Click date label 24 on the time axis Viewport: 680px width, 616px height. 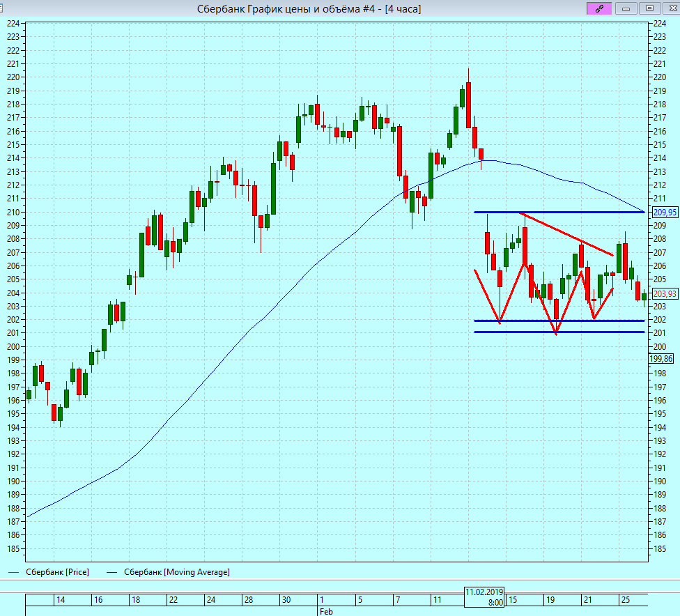[211, 600]
